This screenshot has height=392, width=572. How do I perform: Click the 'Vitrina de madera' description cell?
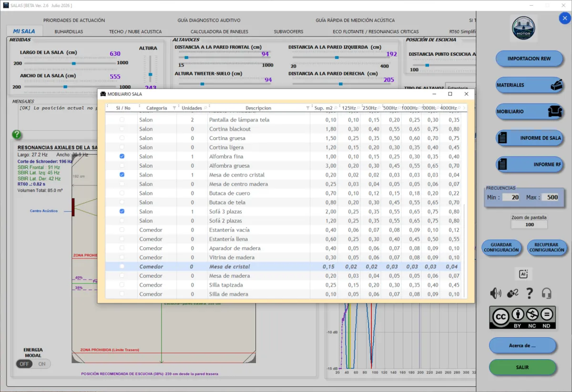tap(259, 257)
